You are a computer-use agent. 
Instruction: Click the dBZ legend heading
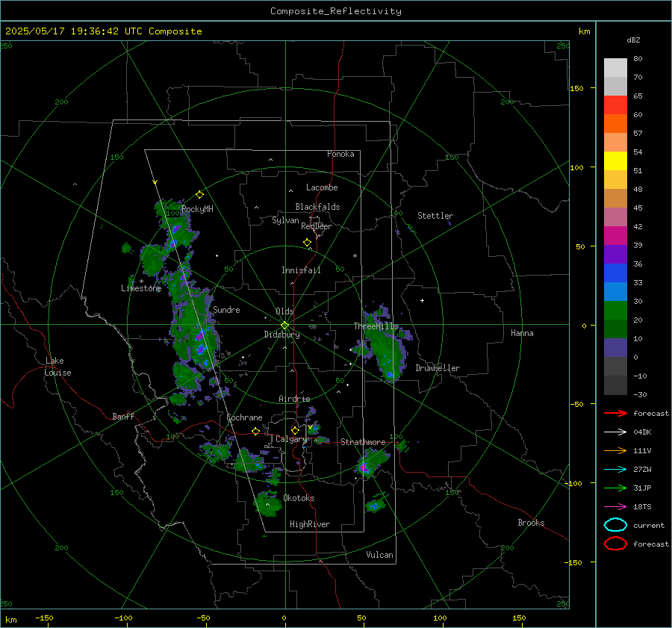click(633, 40)
